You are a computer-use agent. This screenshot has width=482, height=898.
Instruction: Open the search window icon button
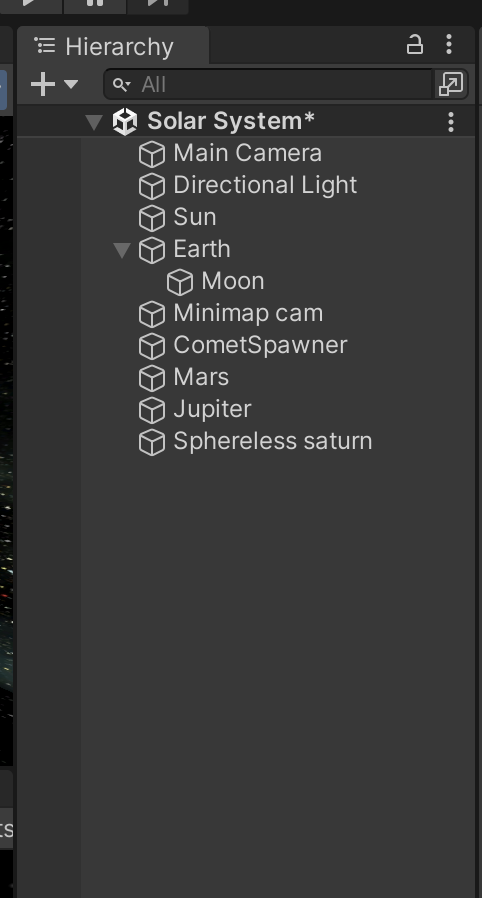pyautogui.click(x=451, y=85)
